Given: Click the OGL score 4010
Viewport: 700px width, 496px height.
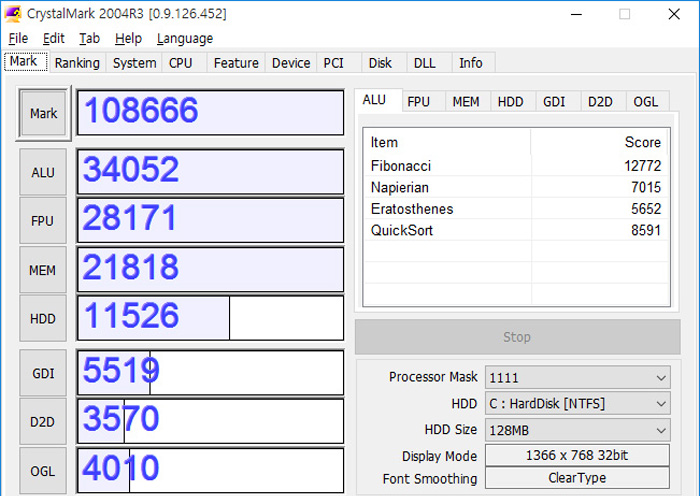Looking at the screenshot, I should tap(210, 471).
